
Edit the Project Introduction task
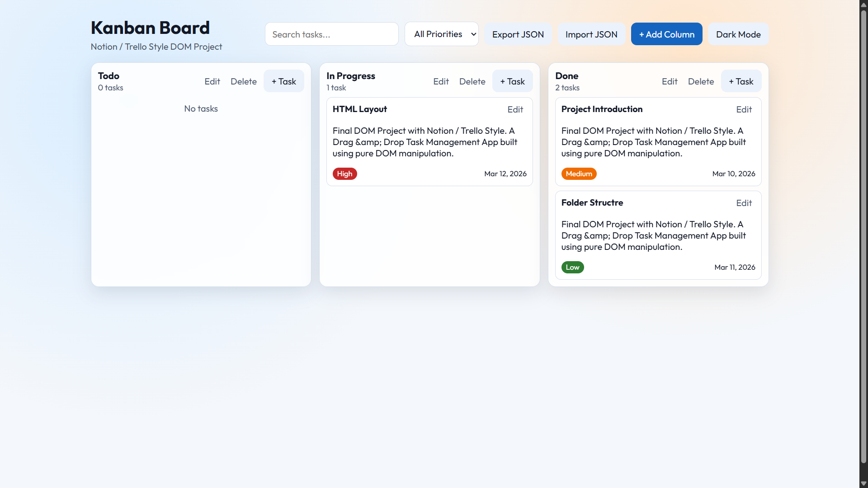tap(744, 109)
